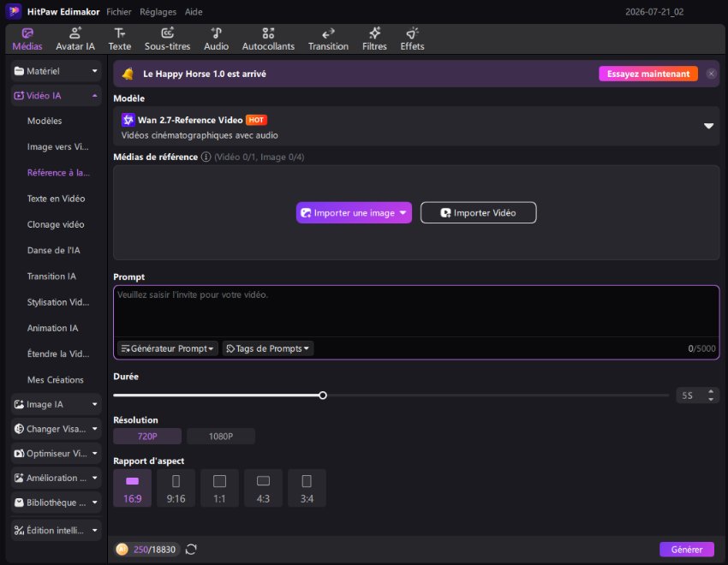
Task: Select Transition IA in sidebar
Action: tap(51, 277)
